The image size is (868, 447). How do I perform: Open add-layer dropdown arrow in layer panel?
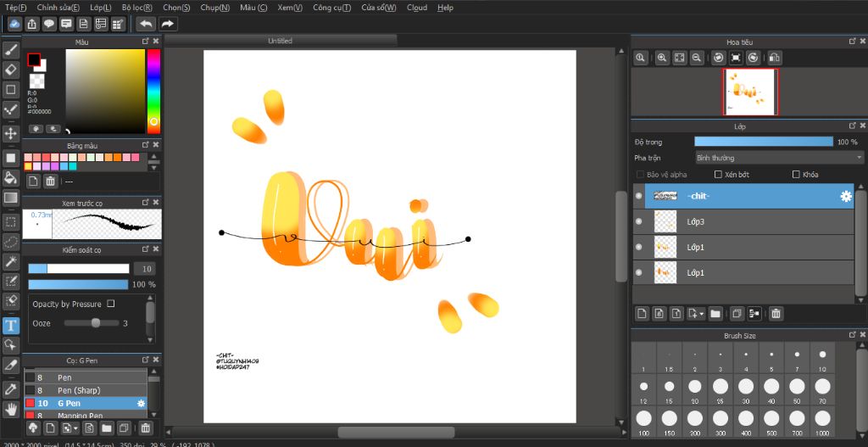pos(702,314)
